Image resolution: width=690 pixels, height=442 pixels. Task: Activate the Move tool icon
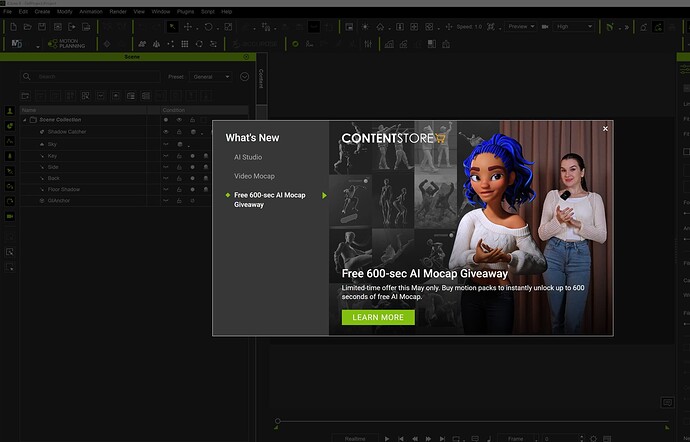coord(188,27)
